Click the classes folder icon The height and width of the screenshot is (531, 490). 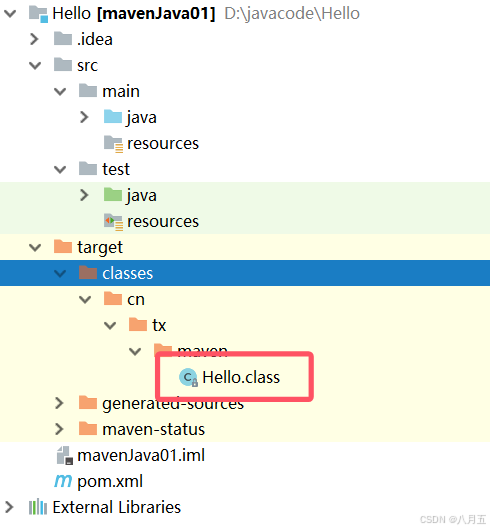(x=88, y=272)
